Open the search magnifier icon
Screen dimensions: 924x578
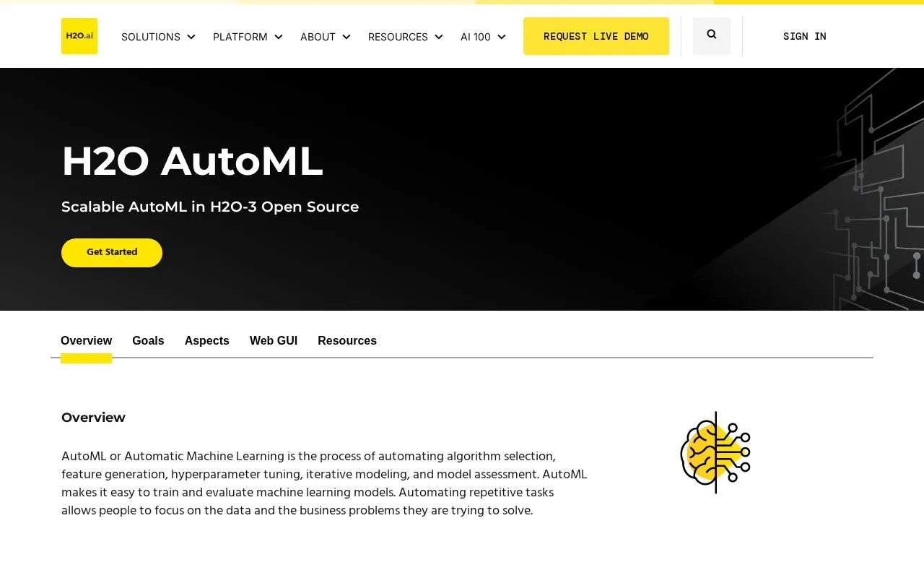point(712,35)
